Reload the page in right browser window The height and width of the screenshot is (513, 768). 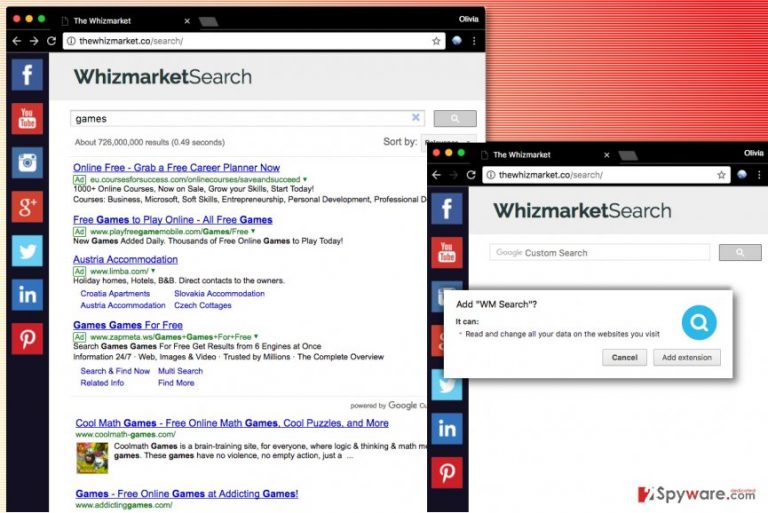point(471,175)
